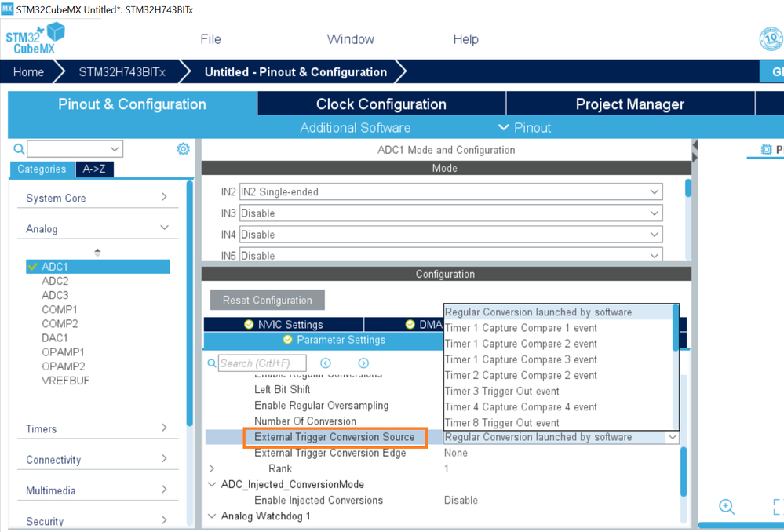Expand the Security category
This screenshot has height=532, width=784.
click(97, 521)
